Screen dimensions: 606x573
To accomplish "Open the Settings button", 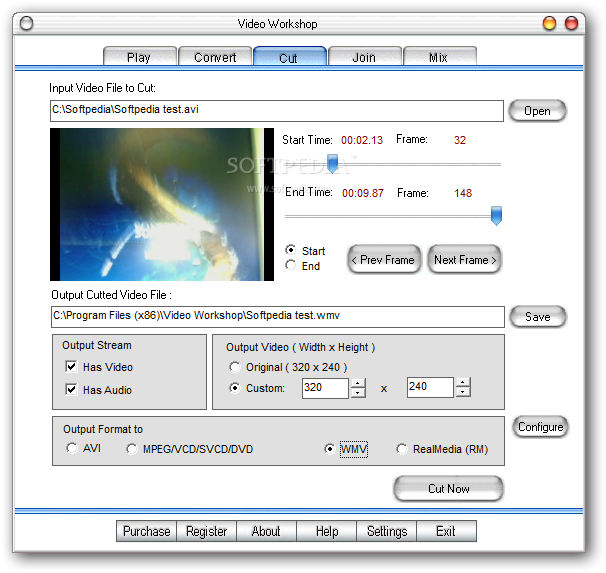I will tap(386, 531).
